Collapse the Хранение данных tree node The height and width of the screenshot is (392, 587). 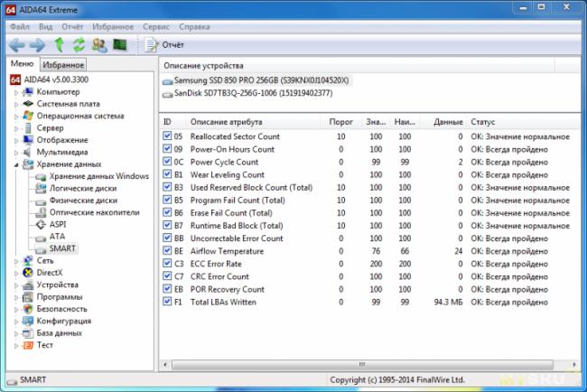pos(16,164)
